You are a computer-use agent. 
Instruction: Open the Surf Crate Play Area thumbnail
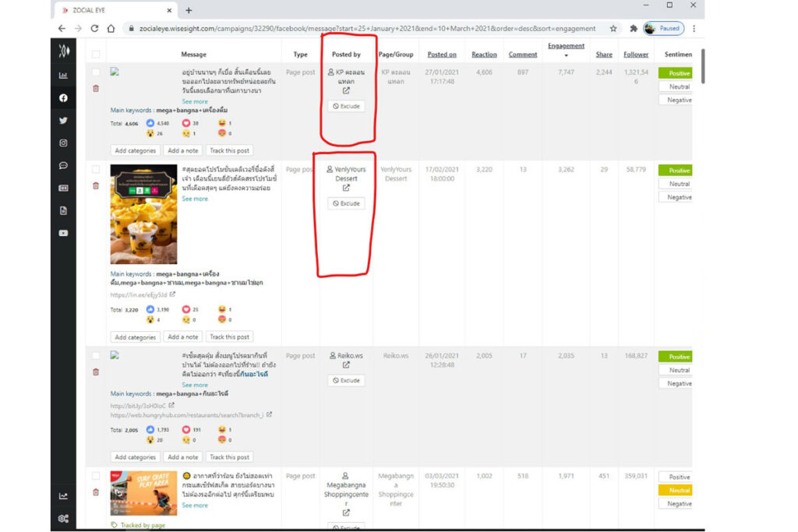(143, 493)
